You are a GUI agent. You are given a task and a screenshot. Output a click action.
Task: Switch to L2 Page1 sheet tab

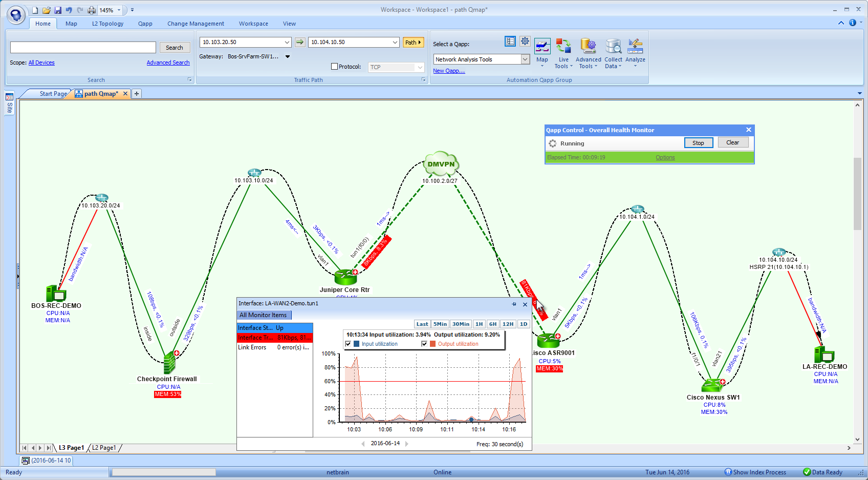click(104, 448)
